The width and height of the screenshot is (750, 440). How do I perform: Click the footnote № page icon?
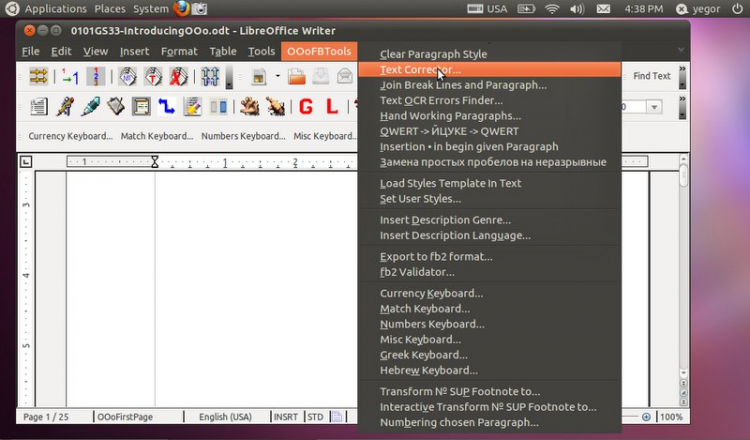[x=128, y=77]
